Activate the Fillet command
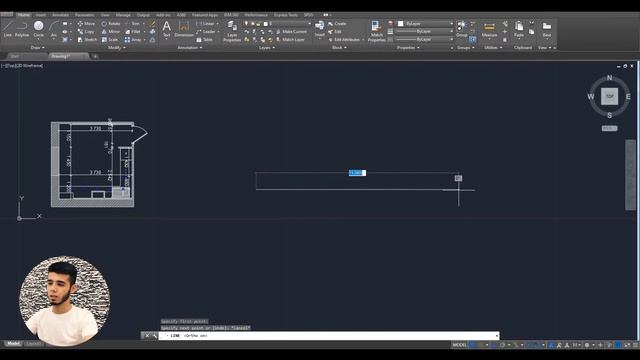Viewport: 640px width, 360px height. point(133,31)
